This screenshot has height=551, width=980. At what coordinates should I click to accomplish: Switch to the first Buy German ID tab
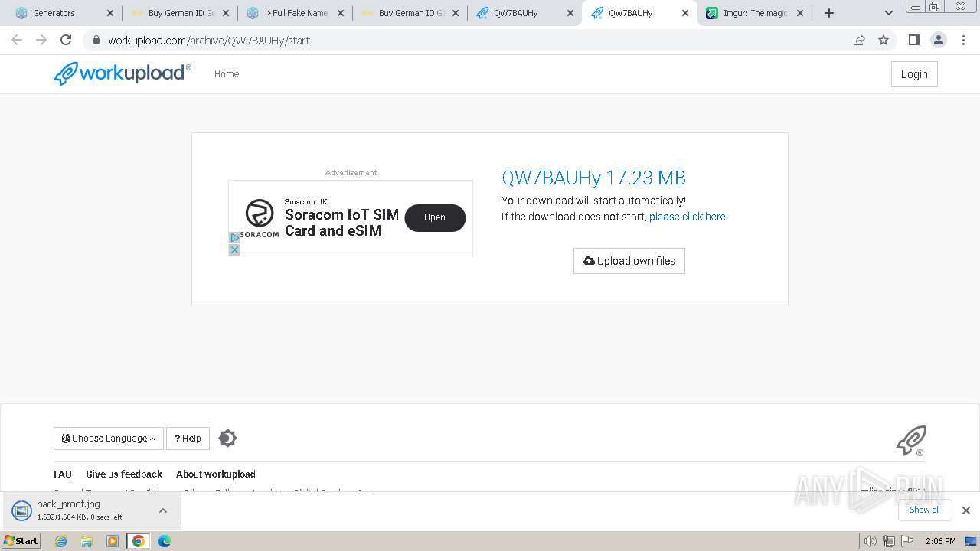[181, 13]
